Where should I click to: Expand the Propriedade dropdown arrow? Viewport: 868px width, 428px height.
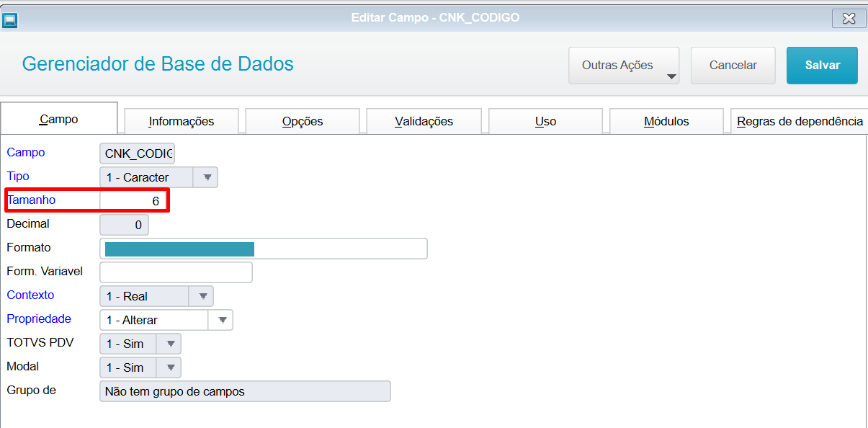tap(221, 320)
